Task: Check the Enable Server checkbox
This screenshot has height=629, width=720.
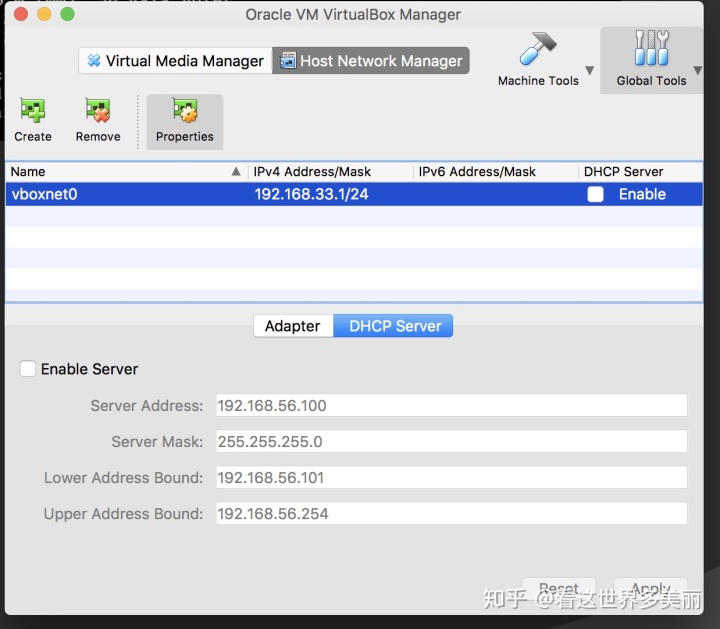Action: [x=28, y=369]
